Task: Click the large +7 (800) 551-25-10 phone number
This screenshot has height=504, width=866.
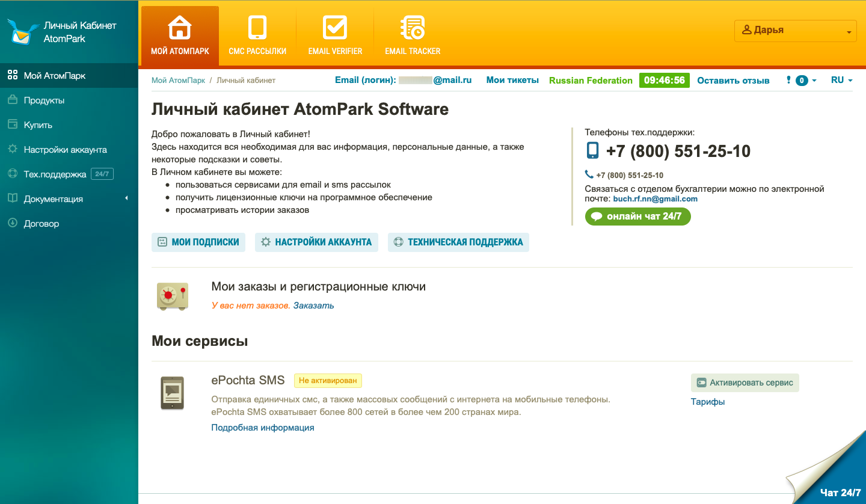Action: (678, 151)
